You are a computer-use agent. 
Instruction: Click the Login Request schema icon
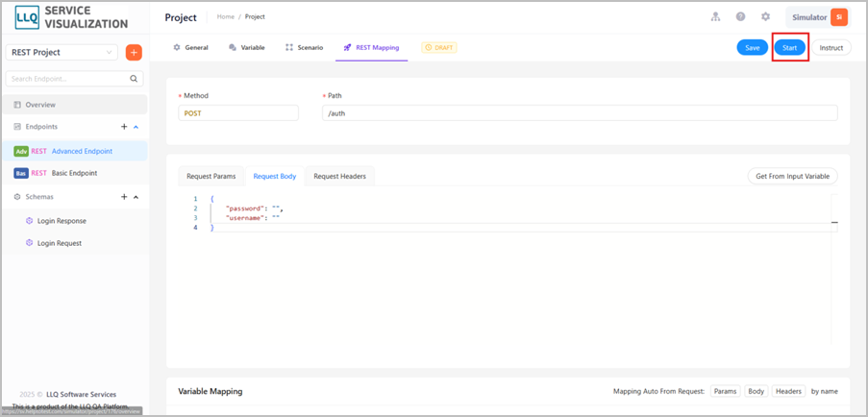coord(30,243)
